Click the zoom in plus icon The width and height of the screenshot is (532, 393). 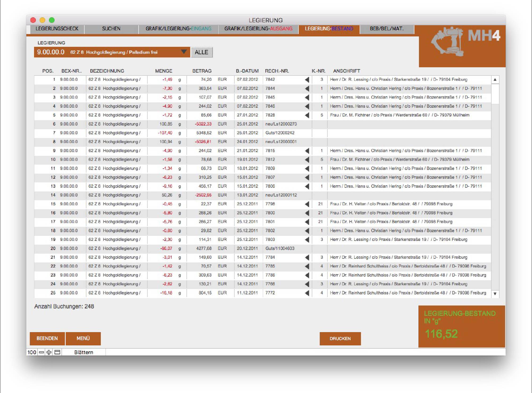(49, 352)
